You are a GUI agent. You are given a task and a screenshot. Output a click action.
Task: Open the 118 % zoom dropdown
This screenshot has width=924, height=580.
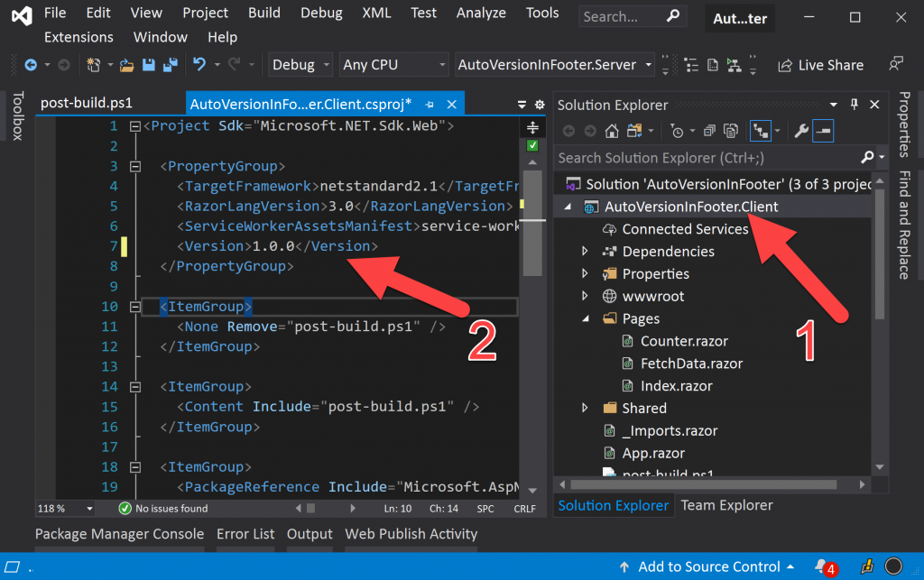pyautogui.click(x=65, y=508)
